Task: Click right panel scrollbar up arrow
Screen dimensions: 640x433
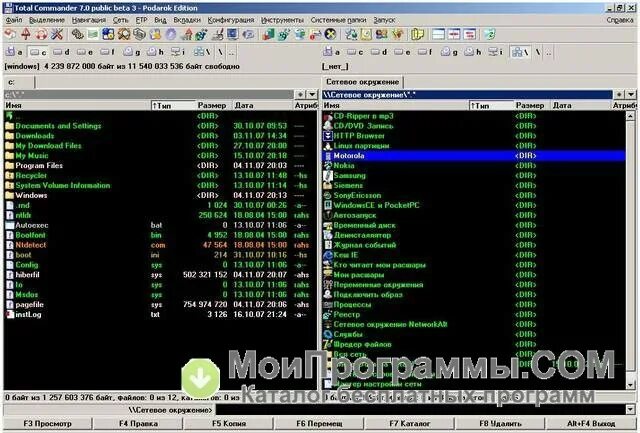Action: pos(631,116)
